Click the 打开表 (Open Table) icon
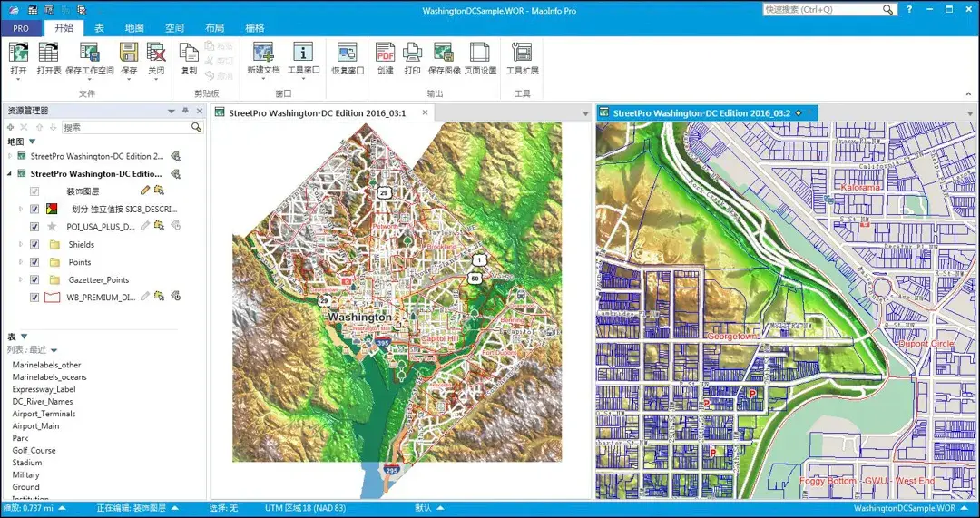Screen dimensions: 980x518 (x=49, y=53)
